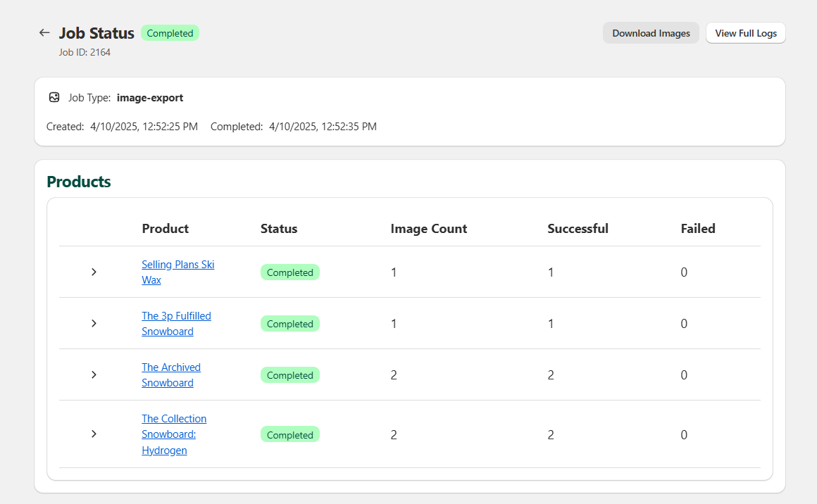817x504 pixels.
Task: Select the Failed column header
Action: pyautogui.click(x=697, y=229)
